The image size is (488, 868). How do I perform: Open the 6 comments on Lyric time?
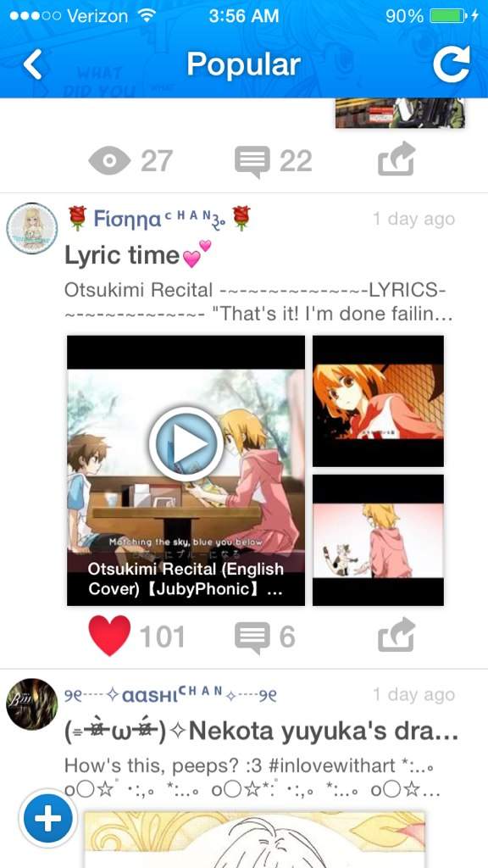pos(252,637)
